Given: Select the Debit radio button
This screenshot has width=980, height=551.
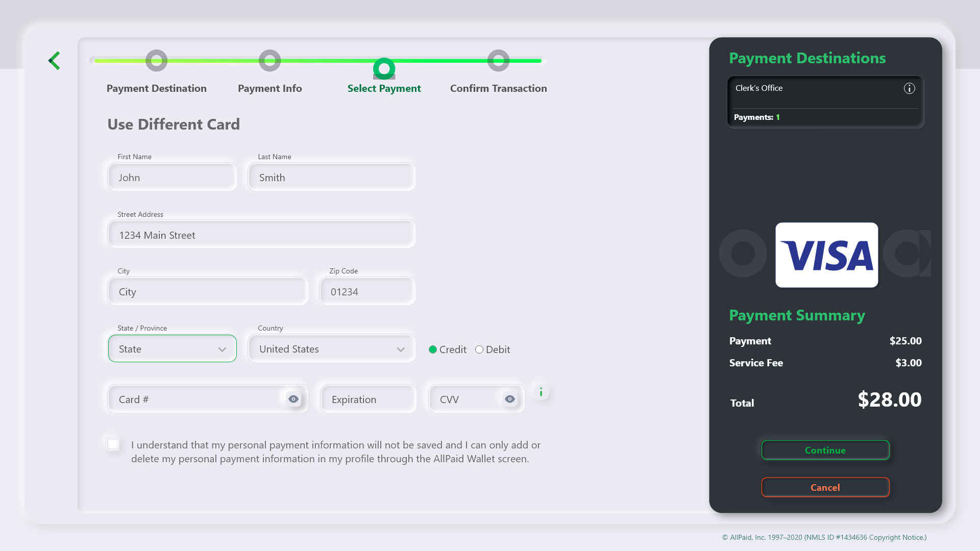Looking at the screenshot, I should 479,349.
